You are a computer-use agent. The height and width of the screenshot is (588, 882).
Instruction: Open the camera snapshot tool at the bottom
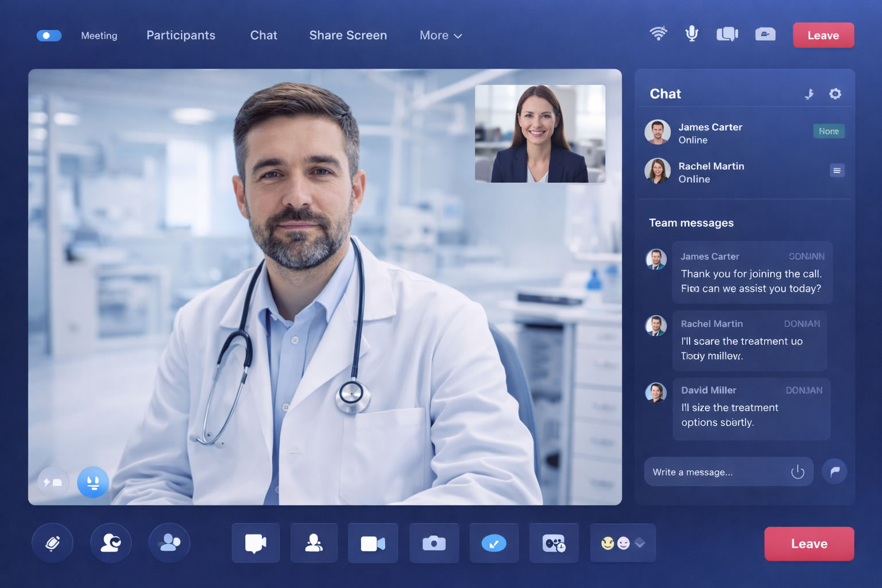434,543
